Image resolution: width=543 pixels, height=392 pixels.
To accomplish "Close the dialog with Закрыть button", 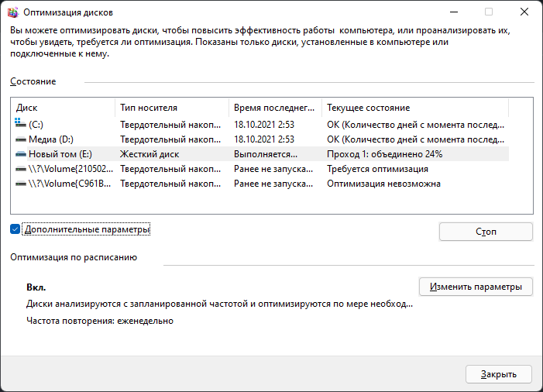I will pyautogui.click(x=499, y=374).
